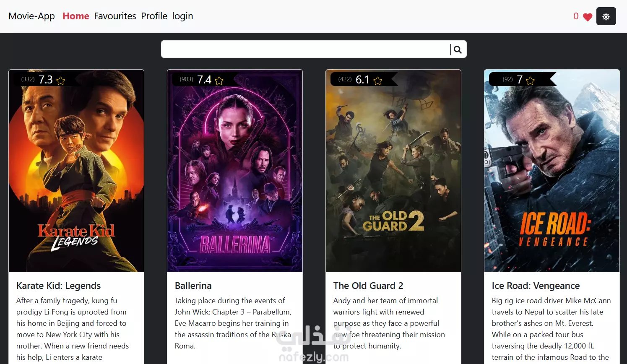
Task: Open the Ballerina movie poster
Action: click(235, 171)
